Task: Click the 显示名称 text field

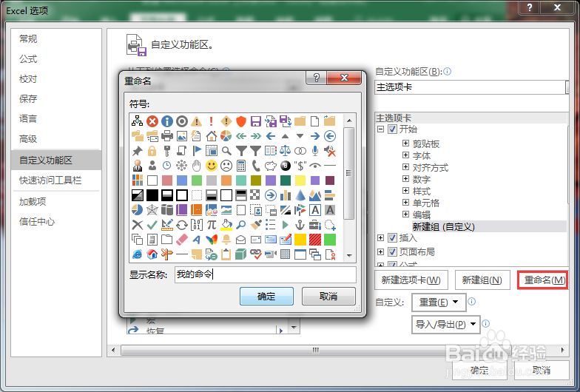Action: pos(265,274)
